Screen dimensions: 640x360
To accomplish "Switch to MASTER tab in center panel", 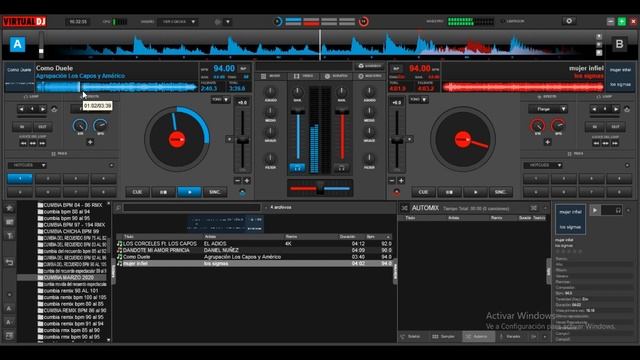I will coord(369,76).
